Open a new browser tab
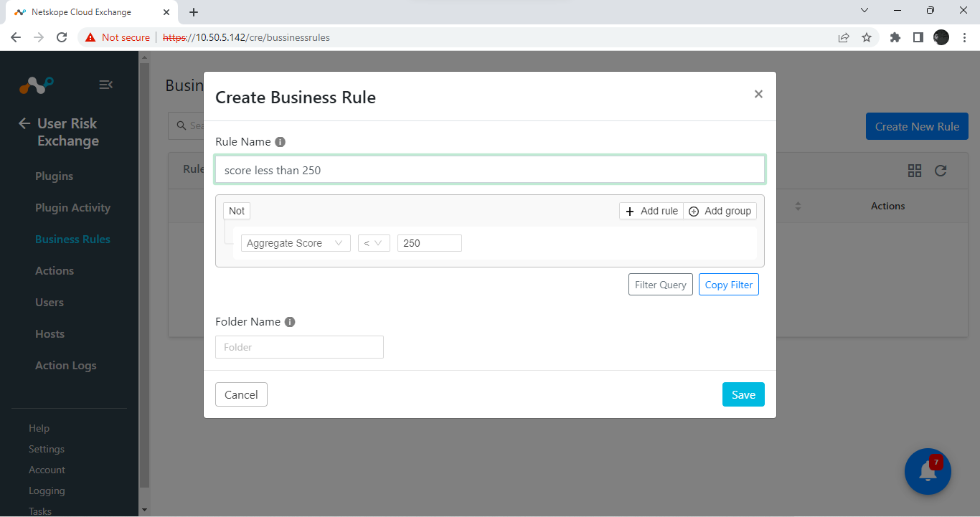The image size is (980, 517). click(x=194, y=12)
